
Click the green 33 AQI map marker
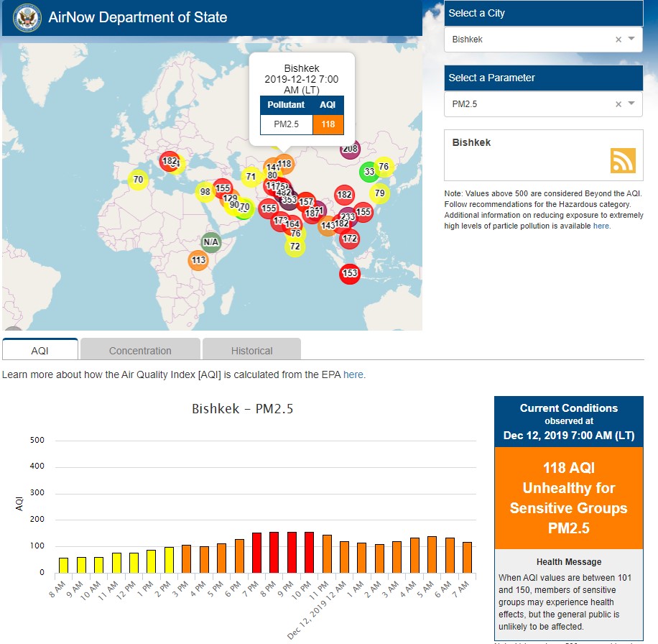(369, 172)
